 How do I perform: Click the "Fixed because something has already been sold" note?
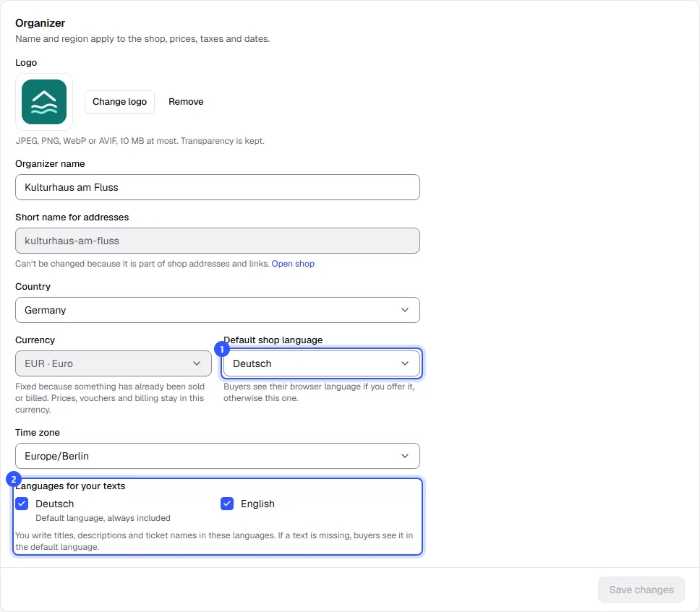(110, 398)
